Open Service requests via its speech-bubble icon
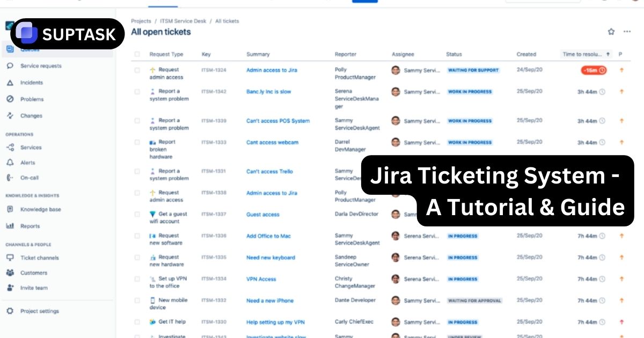 [x=10, y=66]
